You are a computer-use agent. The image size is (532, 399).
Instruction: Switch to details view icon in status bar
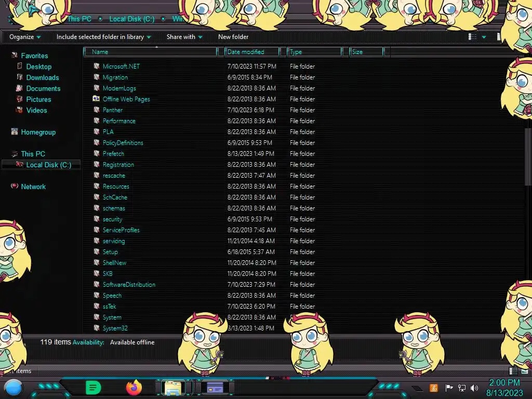click(513, 371)
